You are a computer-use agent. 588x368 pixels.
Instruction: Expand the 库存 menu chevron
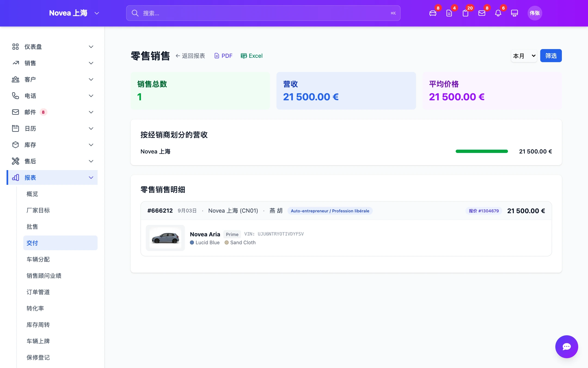pyautogui.click(x=91, y=145)
